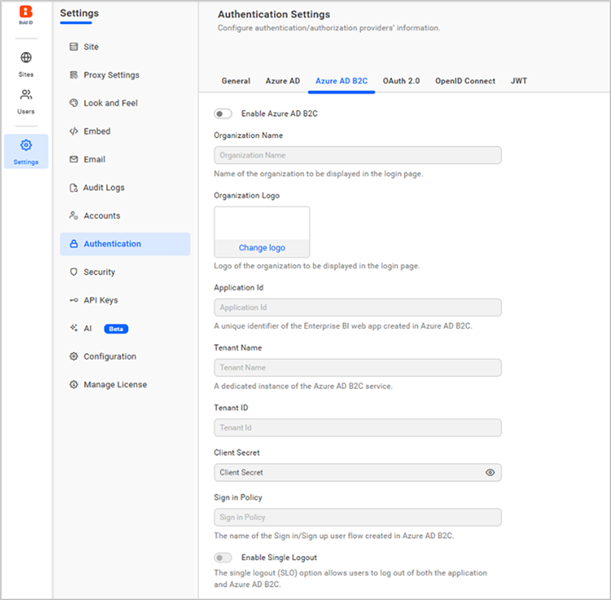Click the Beta badge next to AI

116,329
